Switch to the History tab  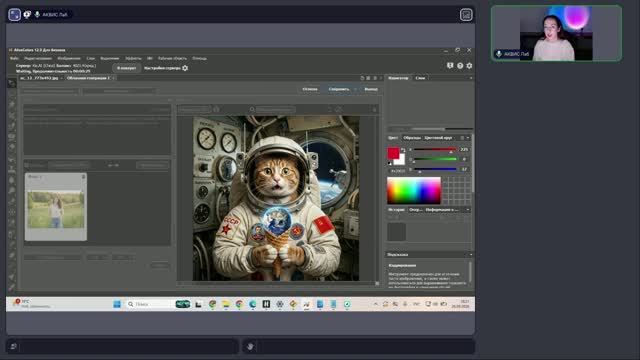click(x=396, y=210)
